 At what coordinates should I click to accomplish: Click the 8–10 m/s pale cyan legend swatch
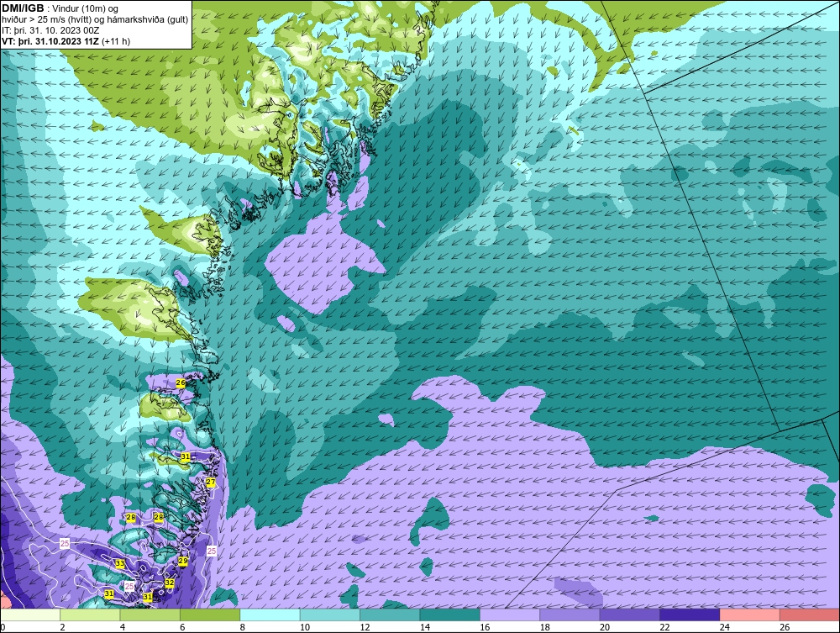[270, 615]
